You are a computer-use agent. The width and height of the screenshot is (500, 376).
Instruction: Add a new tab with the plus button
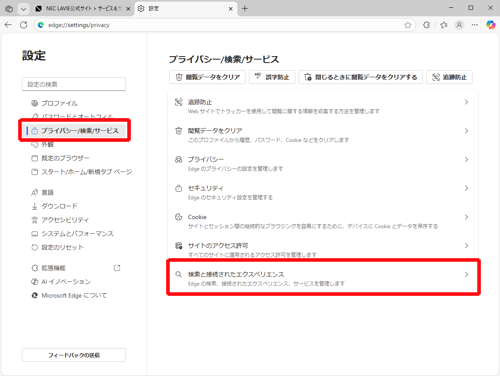pos(245,9)
